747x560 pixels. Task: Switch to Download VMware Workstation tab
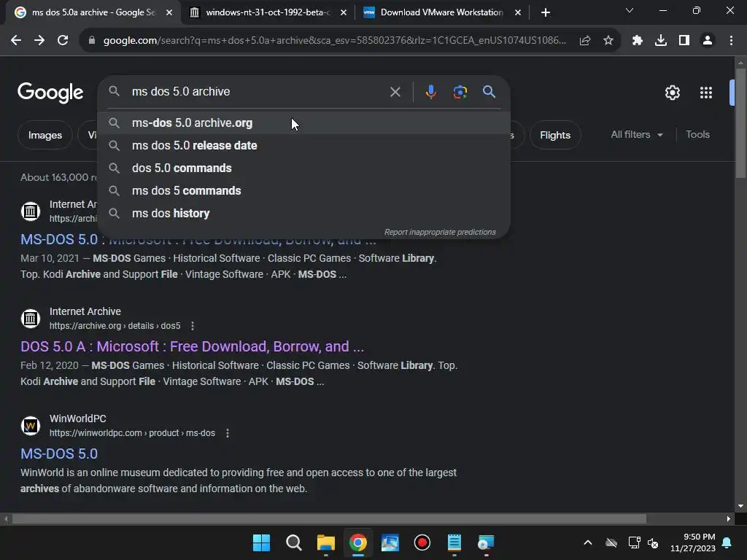(441, 12)
